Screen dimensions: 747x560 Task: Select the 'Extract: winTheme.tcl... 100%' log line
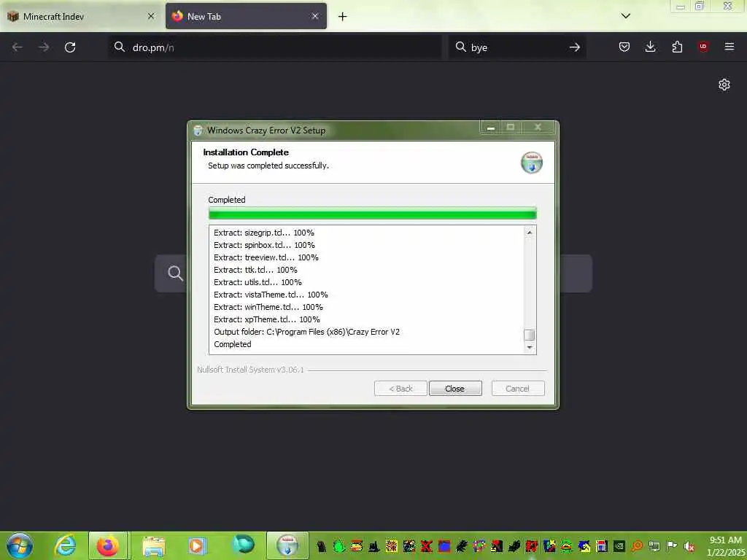tap(268, 307)
